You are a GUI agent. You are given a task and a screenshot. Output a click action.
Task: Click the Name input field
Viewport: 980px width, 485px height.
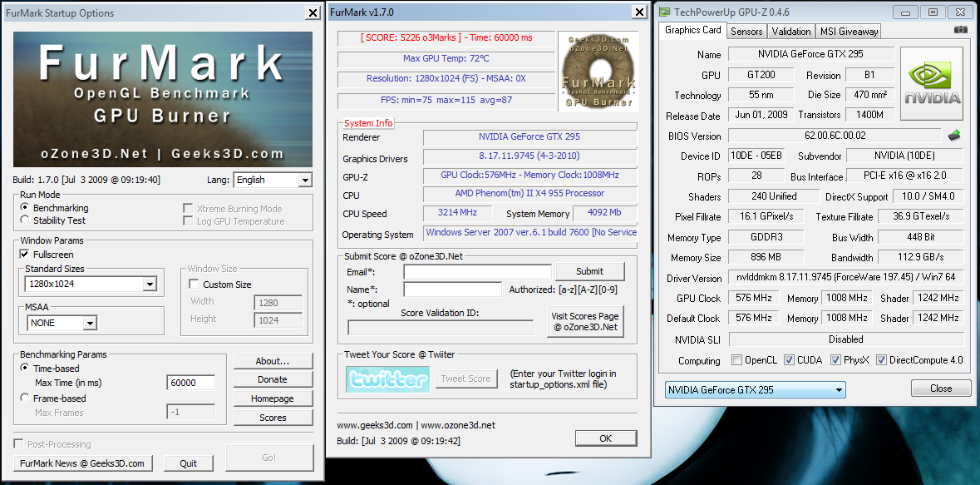(x=452, y=290)
